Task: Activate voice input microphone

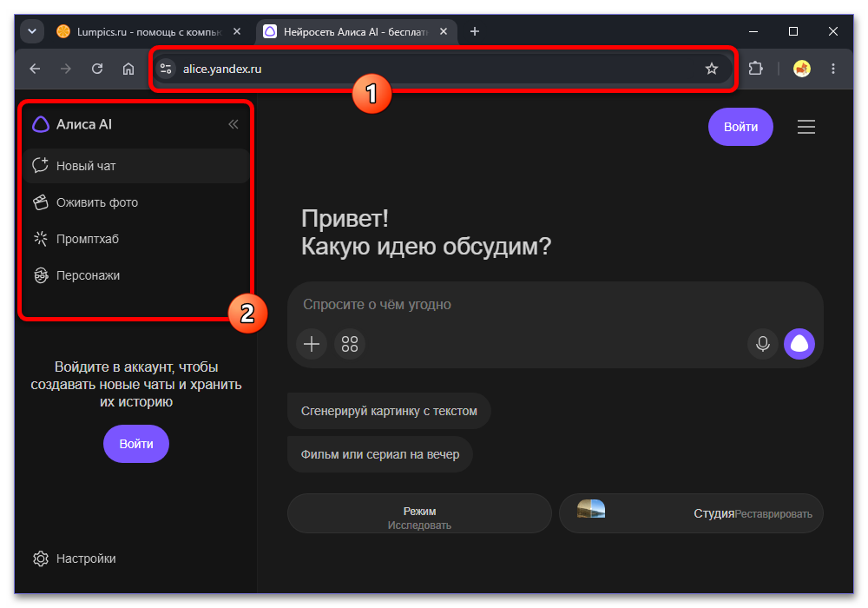Action: [763, 344]
